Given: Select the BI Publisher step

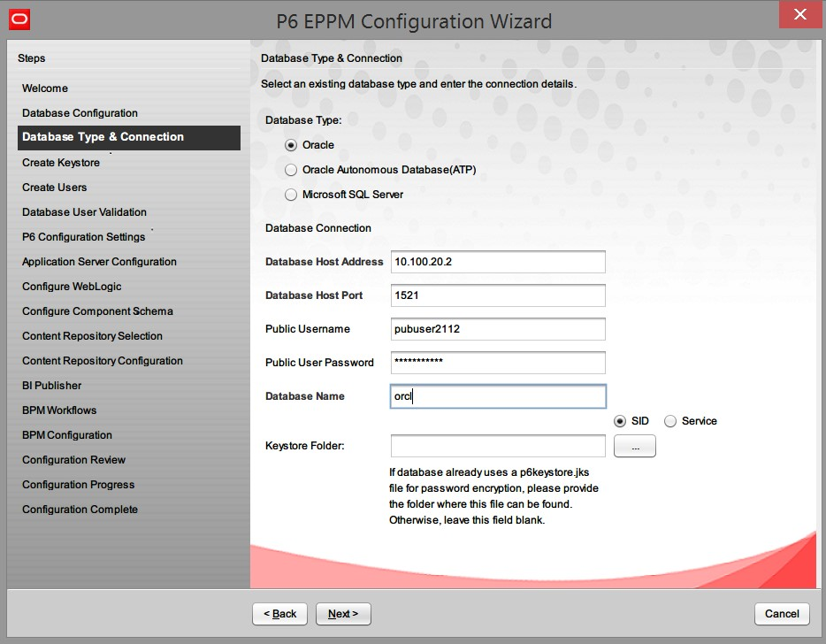Looking at the screenshot, I should [51, 385].
